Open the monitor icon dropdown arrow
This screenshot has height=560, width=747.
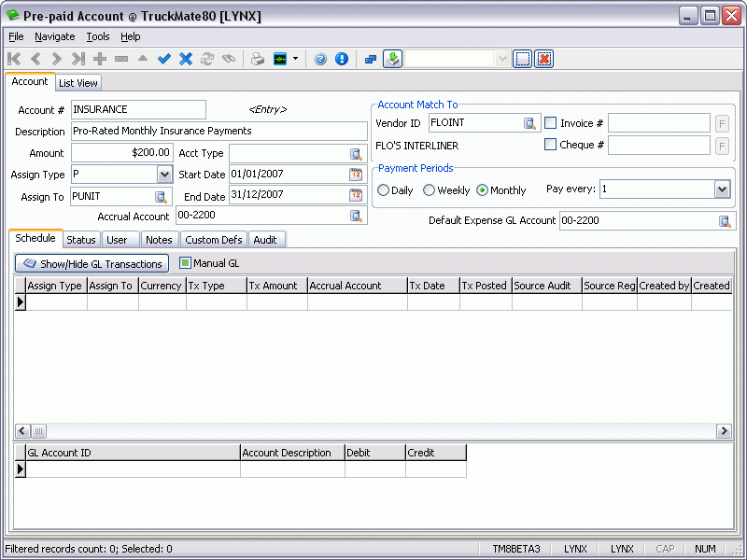(296, 59)
